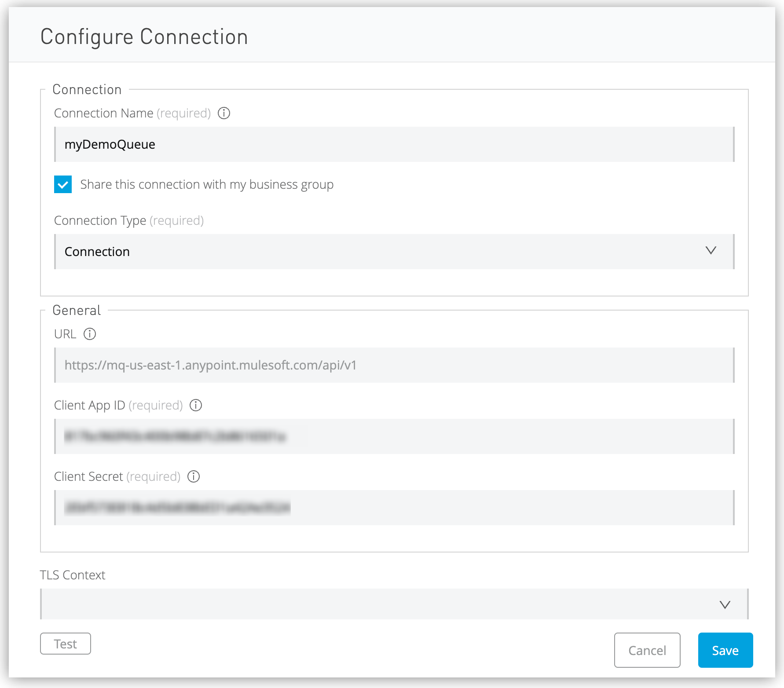This screenshot has height=688, width=784.
Task: Click the myDemoQueue name field
Action: (394, 144)
